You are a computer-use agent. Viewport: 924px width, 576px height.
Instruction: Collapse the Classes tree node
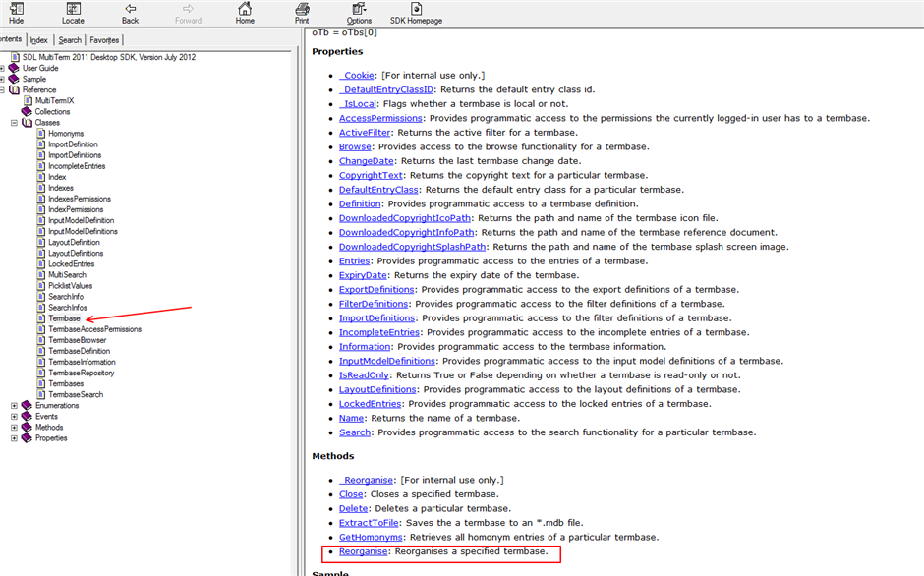[14, 123]
